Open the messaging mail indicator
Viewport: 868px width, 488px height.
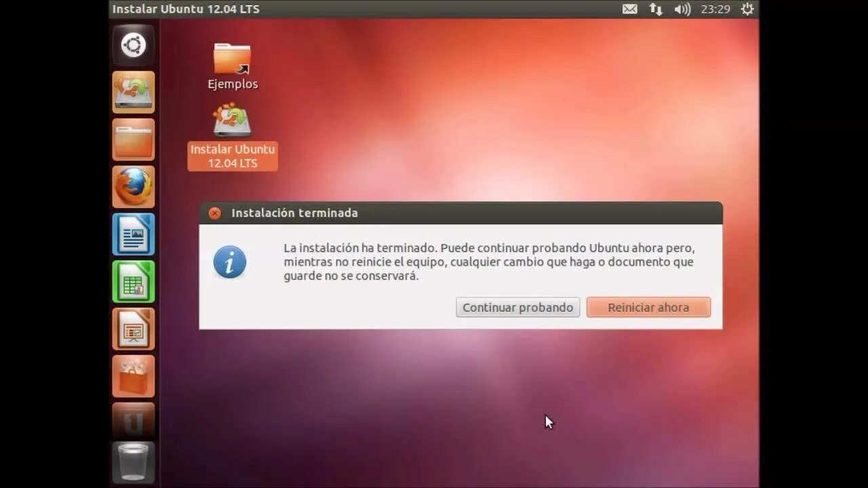(x=630, y=9)
